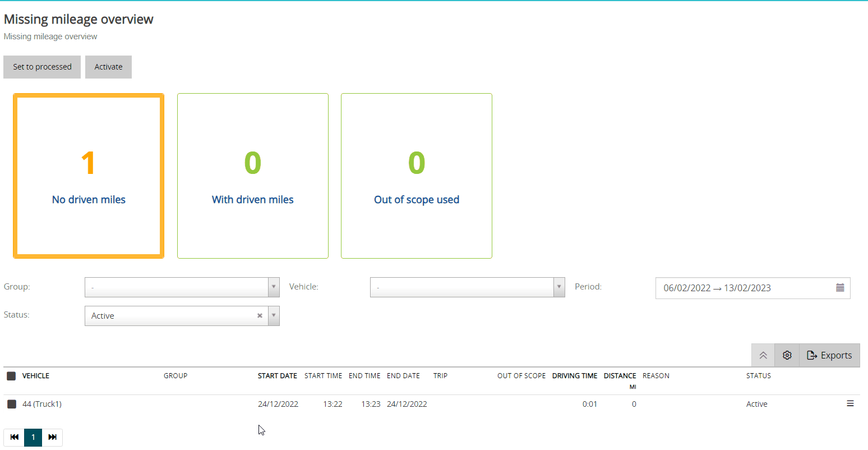Select the Out of scope used card
Viewport: 868px width, 450px height.
click(x=417, y=176)
